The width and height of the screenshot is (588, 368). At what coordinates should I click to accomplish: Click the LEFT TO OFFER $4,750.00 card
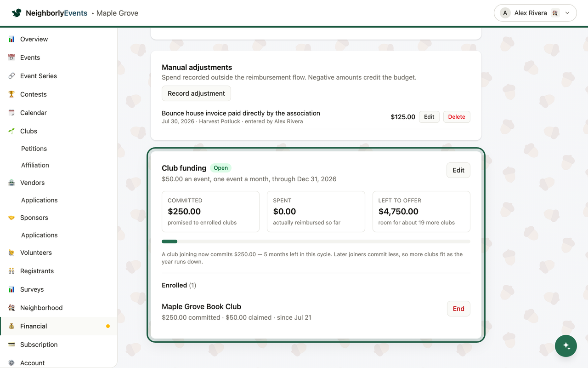point(421,212)
